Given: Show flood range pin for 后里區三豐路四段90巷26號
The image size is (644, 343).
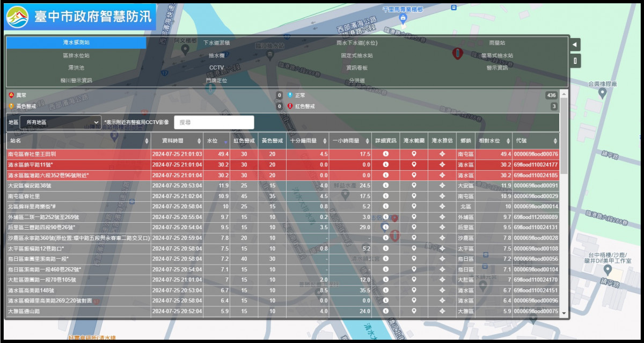Looking at the screenshot, I should point(414,227).
